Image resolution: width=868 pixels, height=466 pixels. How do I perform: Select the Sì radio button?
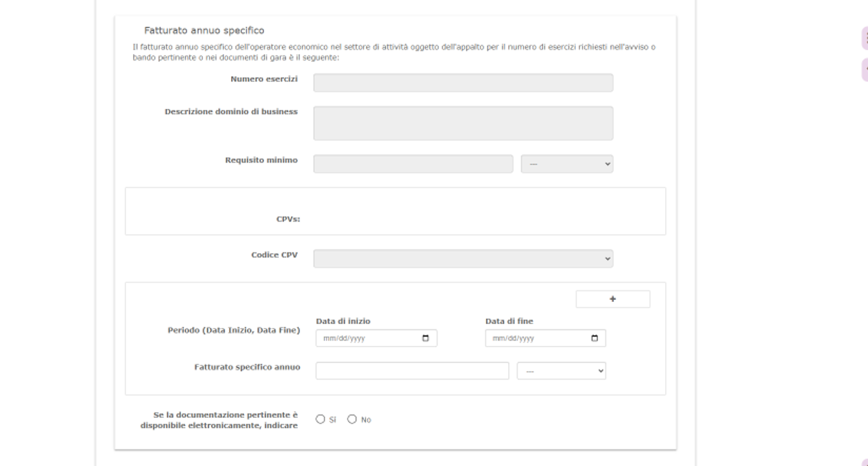tap(320, 419)
